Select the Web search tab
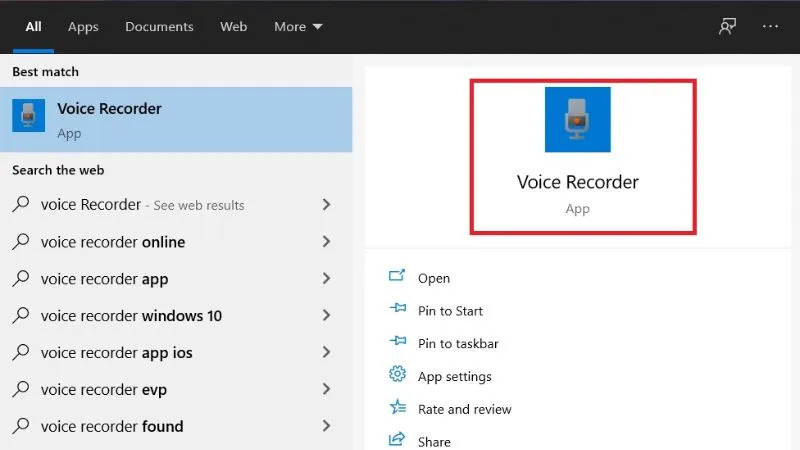Viewport: 800px width, 450px height. [x=233, y=27]
